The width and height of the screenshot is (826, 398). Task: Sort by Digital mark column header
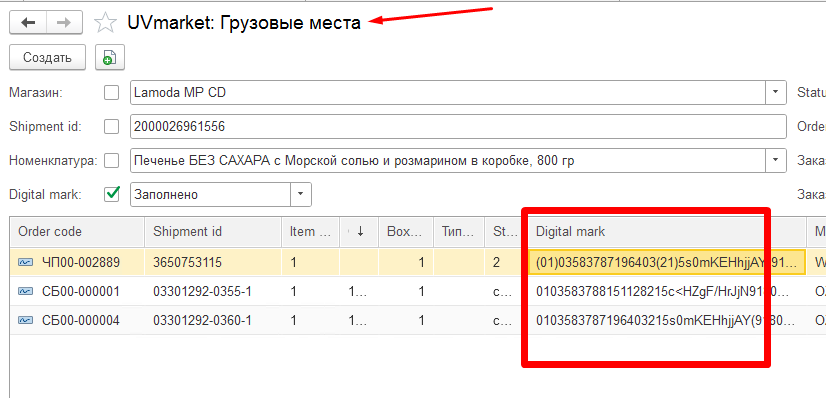[x=667, y=232]
